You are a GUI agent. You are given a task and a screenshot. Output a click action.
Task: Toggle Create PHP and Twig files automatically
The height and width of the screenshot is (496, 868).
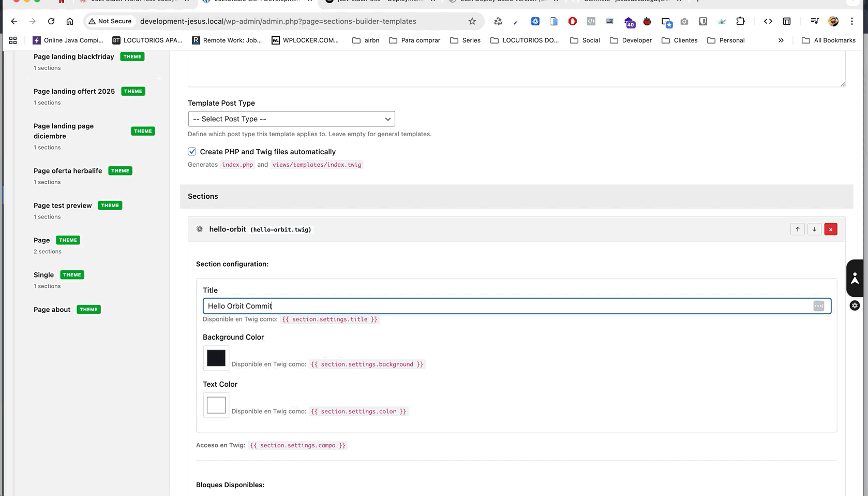point(192,152)
